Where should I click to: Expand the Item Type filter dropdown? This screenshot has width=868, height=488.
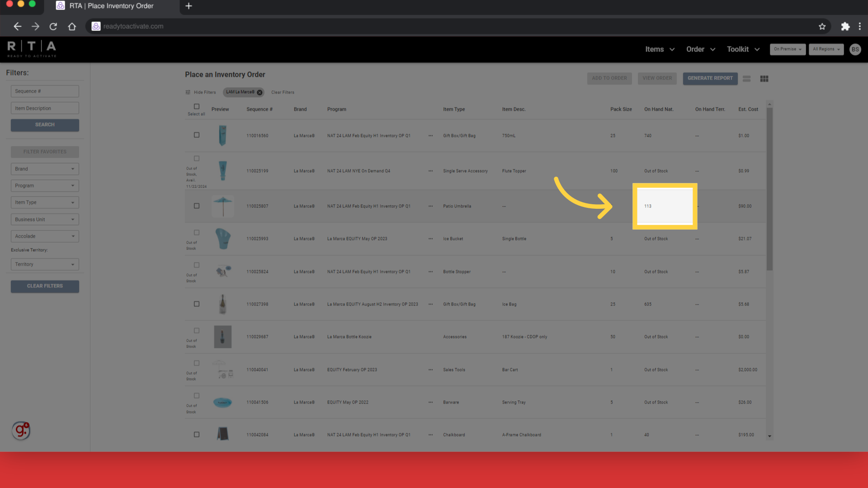(x=45, y=202)
